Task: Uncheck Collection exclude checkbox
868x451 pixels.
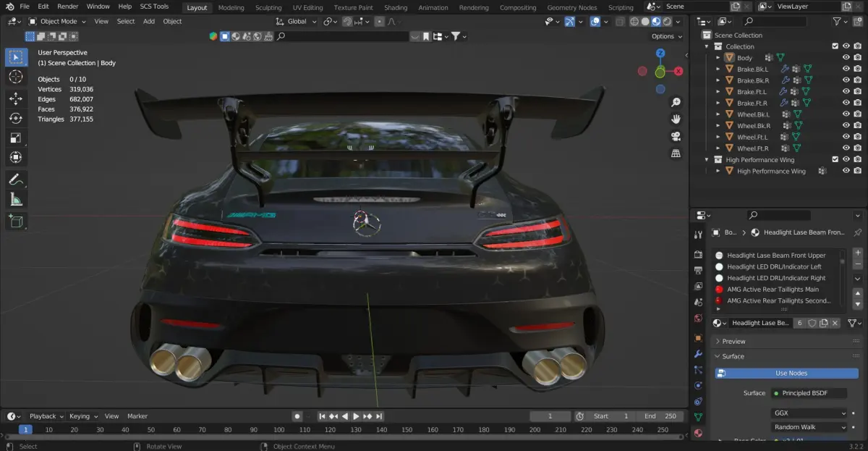Action: pyautogui.click(x=835, y=46)
